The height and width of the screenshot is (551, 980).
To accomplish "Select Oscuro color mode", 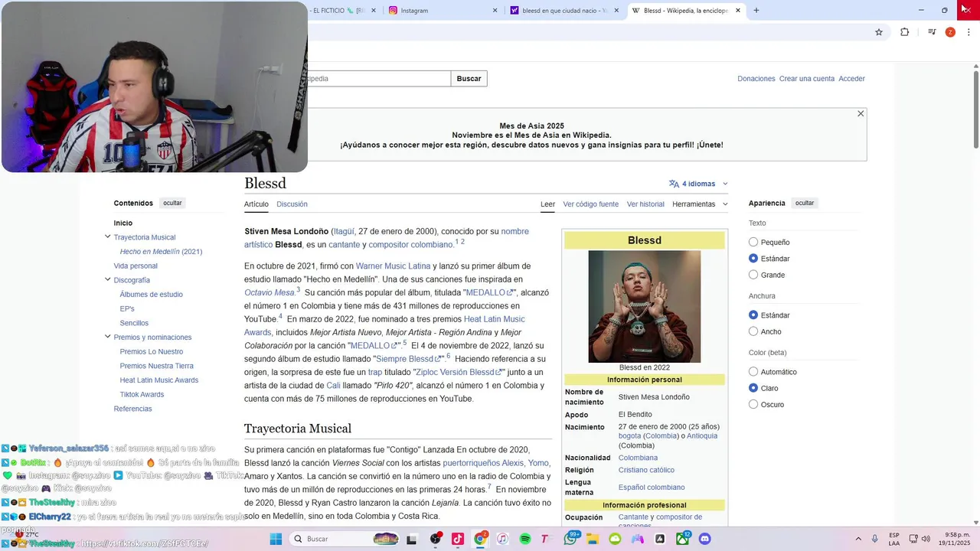I will 753,404.
